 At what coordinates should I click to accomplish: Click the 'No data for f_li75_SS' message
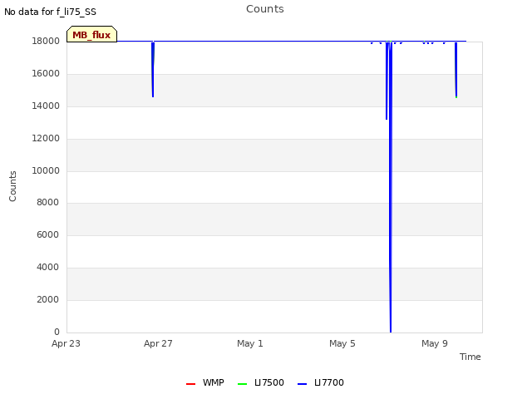pyautogui.click(x=50, y=12)
